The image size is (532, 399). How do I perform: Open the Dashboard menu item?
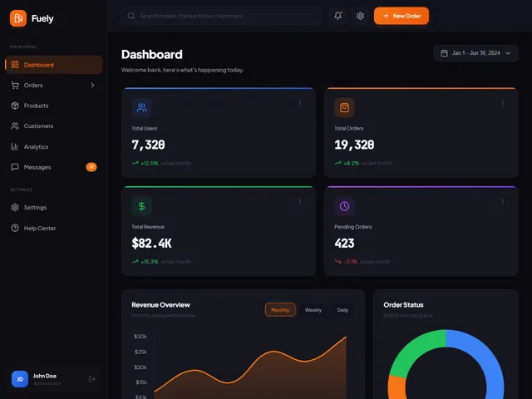tap(54, 65)
